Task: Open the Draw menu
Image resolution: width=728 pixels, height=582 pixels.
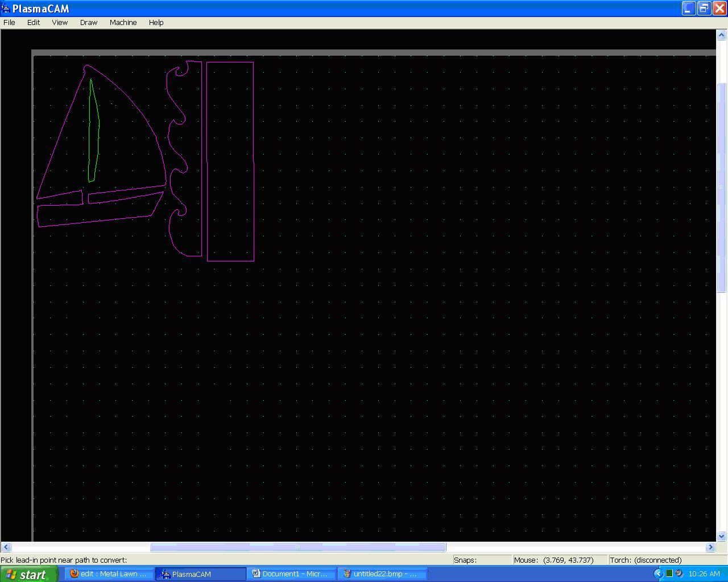Action: (x=88, y=22)
